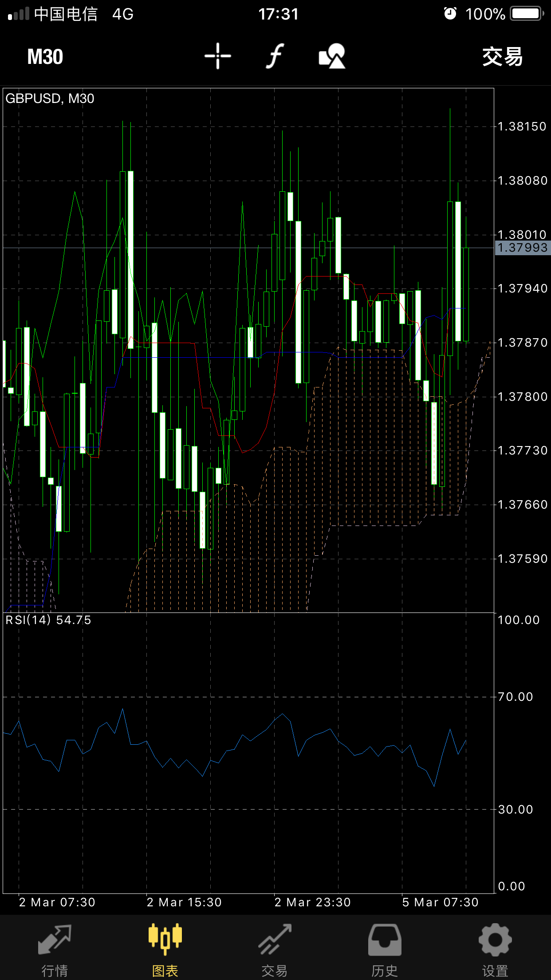Tap the RSI 70.00 level label
The height and width of the screenshot is (980, 551).
coord(516,697)
